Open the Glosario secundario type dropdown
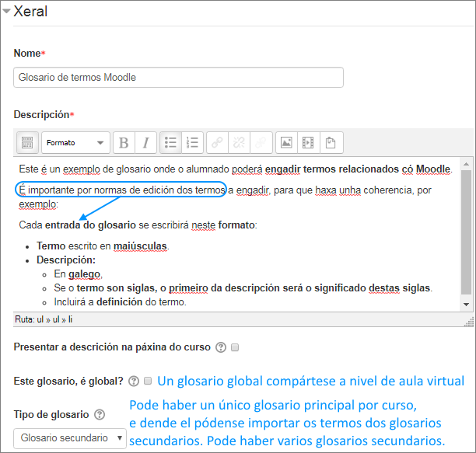The image size is (476, 453). point(70,438)
